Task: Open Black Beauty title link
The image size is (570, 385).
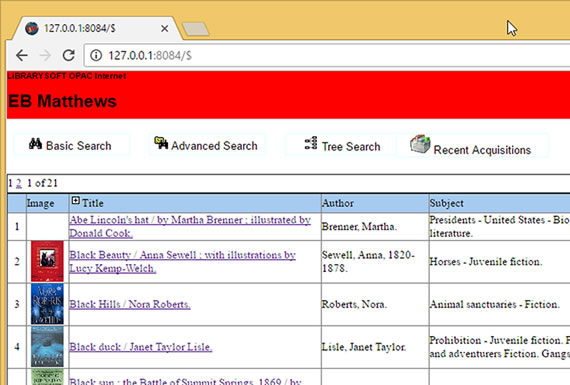Action: coord(182,262)
